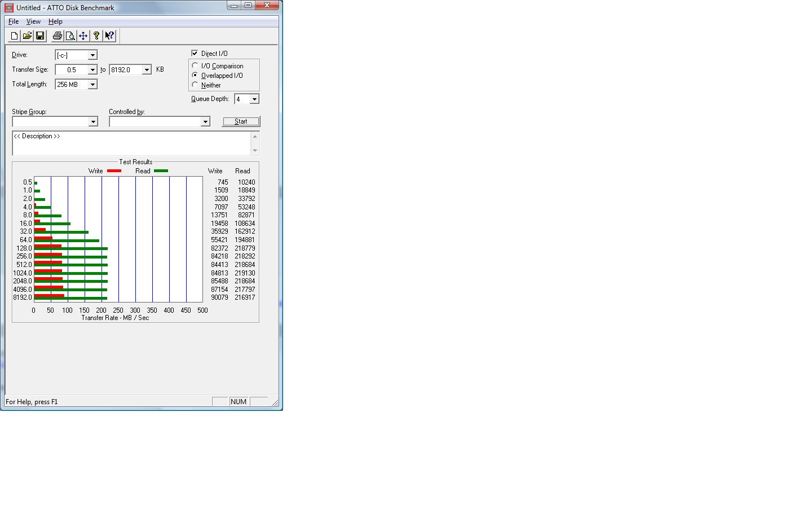Click the four-arrow crosshair toolbar icon

[x=83, y=36]
